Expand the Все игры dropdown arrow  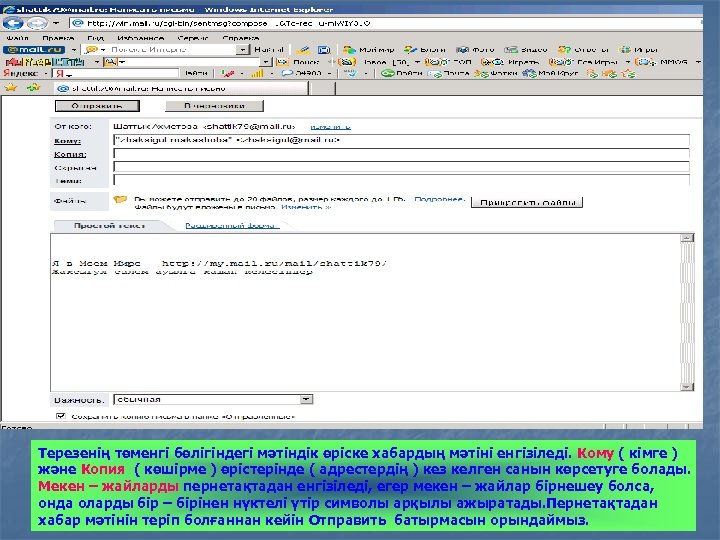(x=628, y=62)
